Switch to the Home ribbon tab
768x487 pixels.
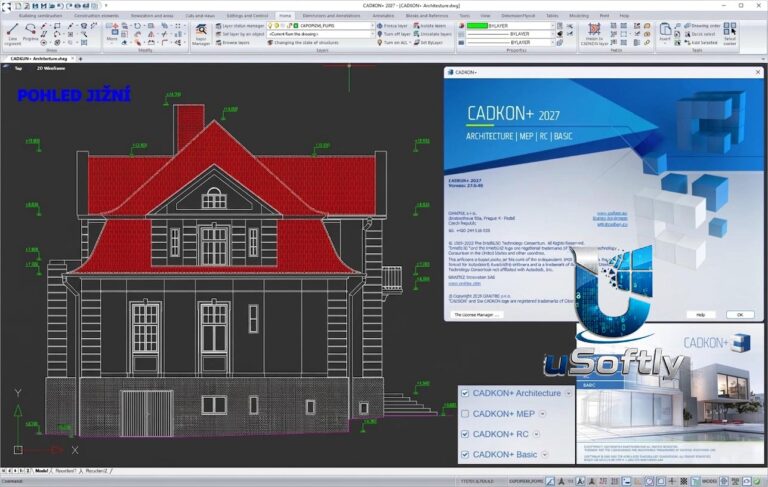285,16
